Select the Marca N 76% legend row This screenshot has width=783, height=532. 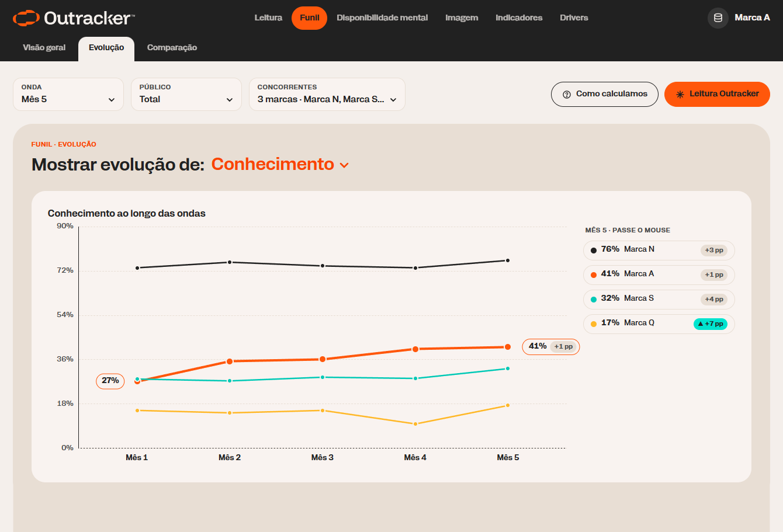(x=659, y=251)
